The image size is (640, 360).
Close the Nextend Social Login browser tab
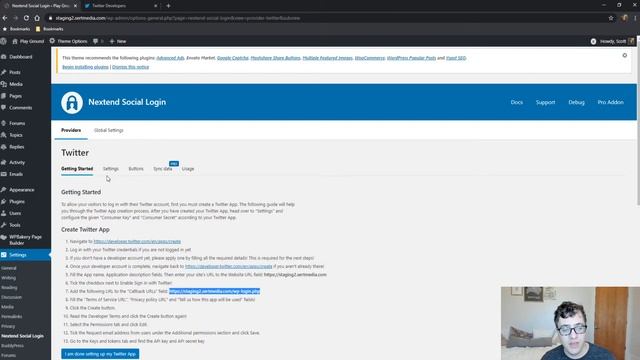75,6
